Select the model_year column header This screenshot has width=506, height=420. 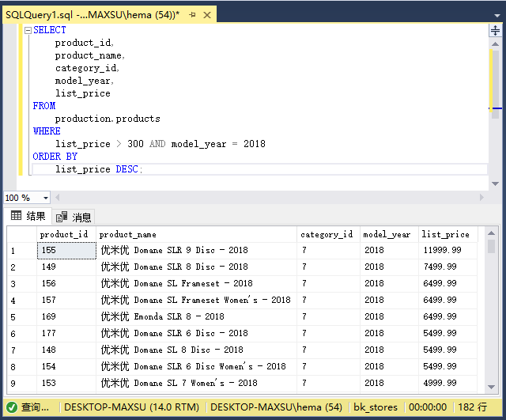(x=389, y=234)
